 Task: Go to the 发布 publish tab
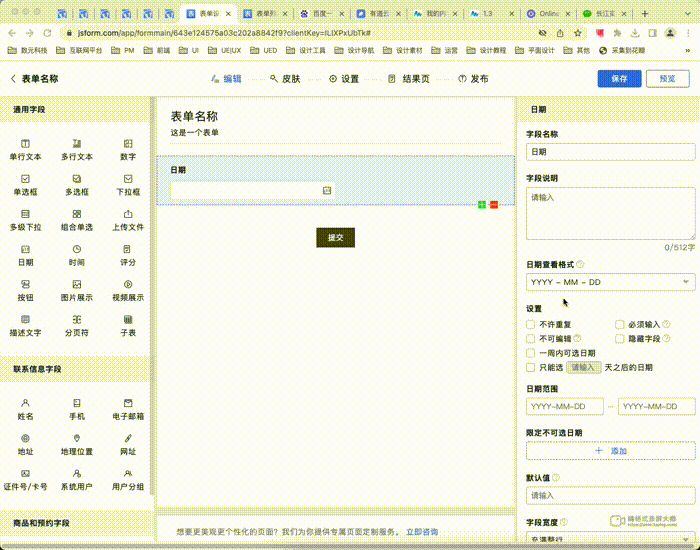tap(473, 79)
